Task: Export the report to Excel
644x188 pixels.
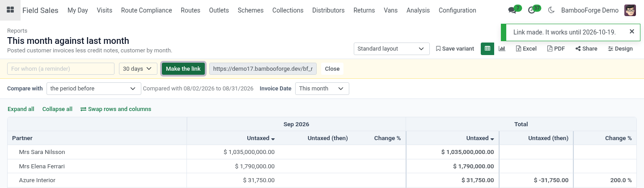Action: 526,49
